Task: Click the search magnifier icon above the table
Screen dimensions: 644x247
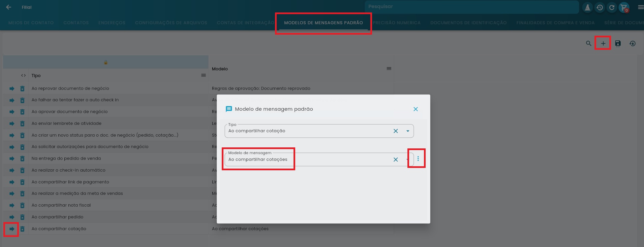Action: click(x=588, y=43)
